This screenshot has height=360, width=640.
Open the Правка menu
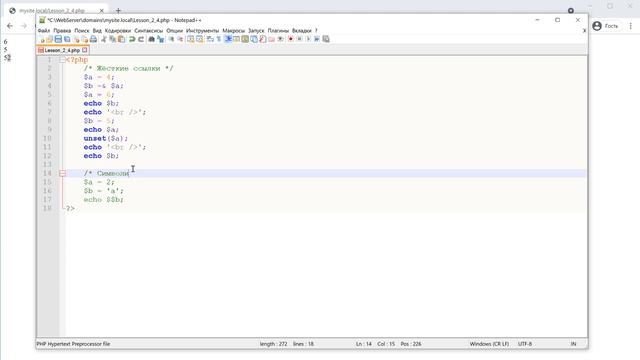click(x=62, y=31)
